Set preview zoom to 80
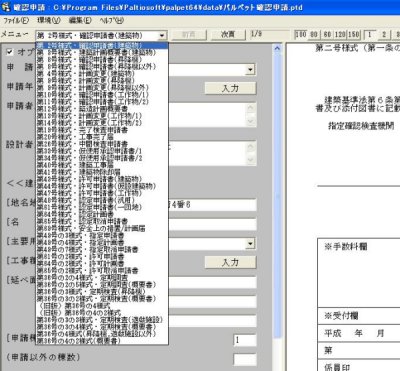 (314, 34)
